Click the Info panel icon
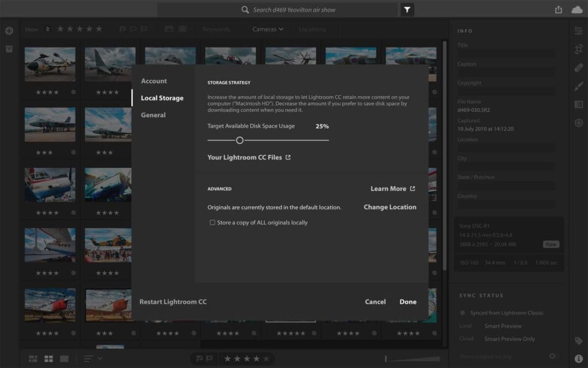 point(579,358)
